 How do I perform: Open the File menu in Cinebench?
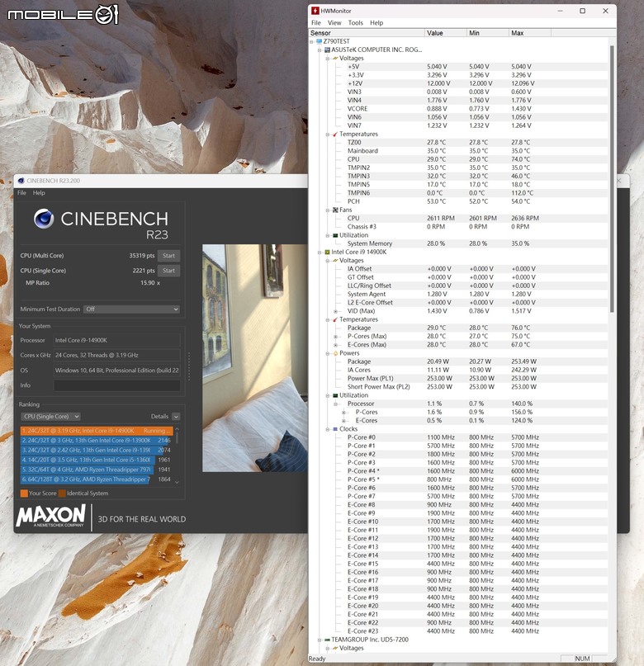coord(21,193)
